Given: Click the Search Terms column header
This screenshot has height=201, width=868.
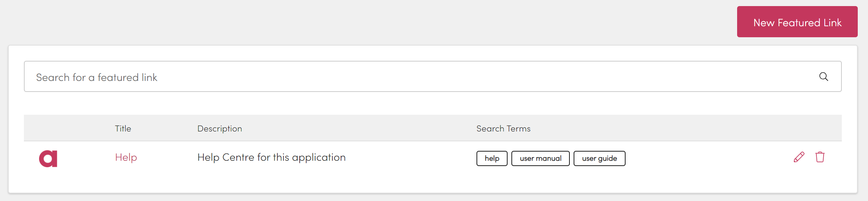Looking at the screenshot, I should 503,128.
